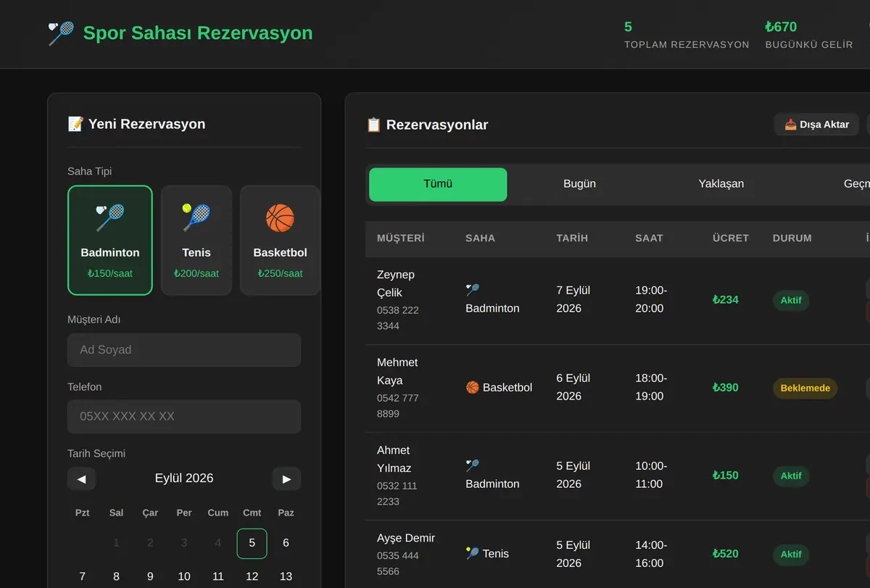Click the SAAT column header
Viewport: 870px width, 588px height.
point(649,238)
